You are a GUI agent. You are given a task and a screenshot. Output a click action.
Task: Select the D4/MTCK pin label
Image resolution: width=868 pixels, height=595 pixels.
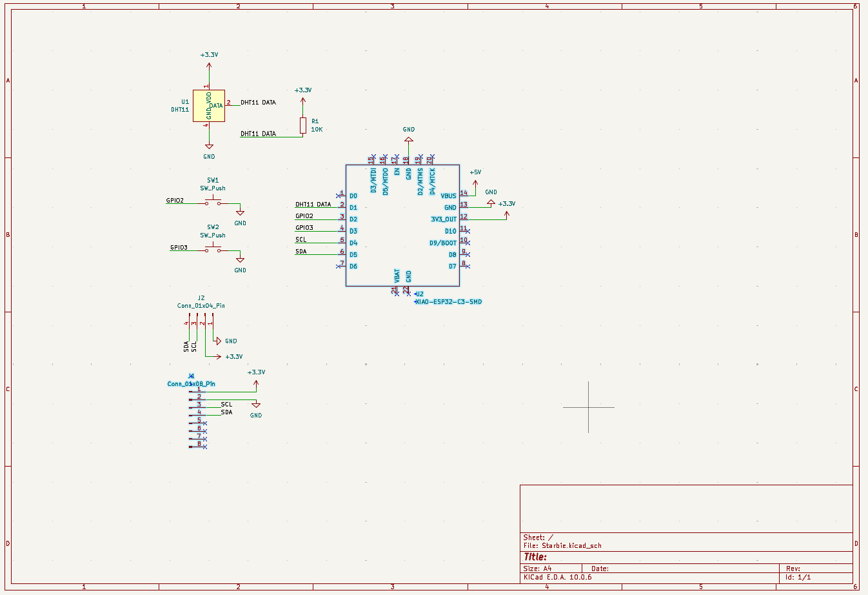coord(433,181)
